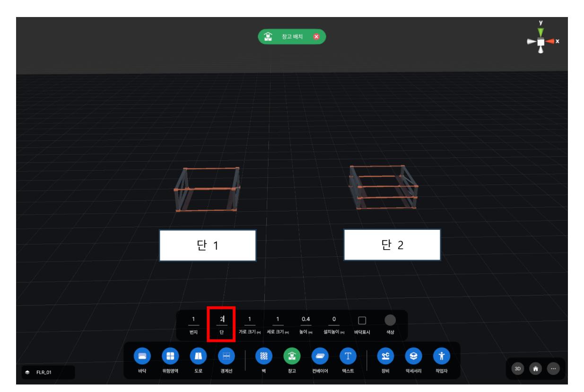Image resolution: width=584 pixels, height=392 pixels.
Task: Expand the FLR_01 floor selector
Action: tap(48, 372)
